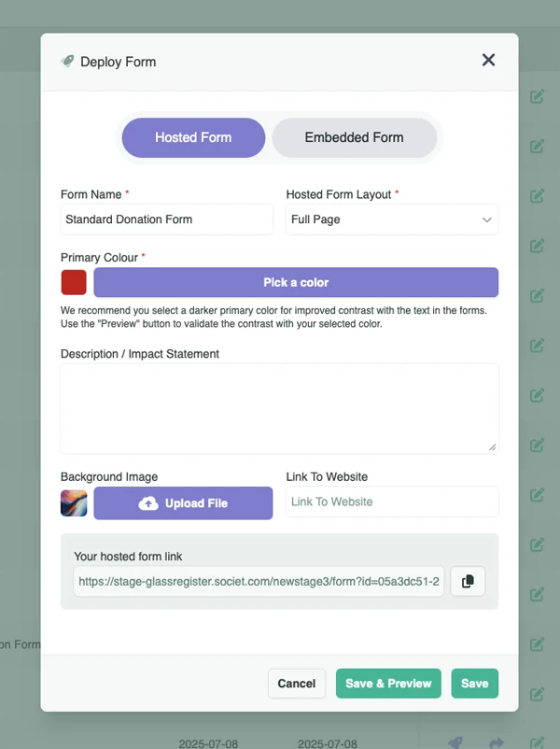The height and width of the screenshot is (749, 560).
Task: Cancel the Deploy Form dialog
Action: 297,684
